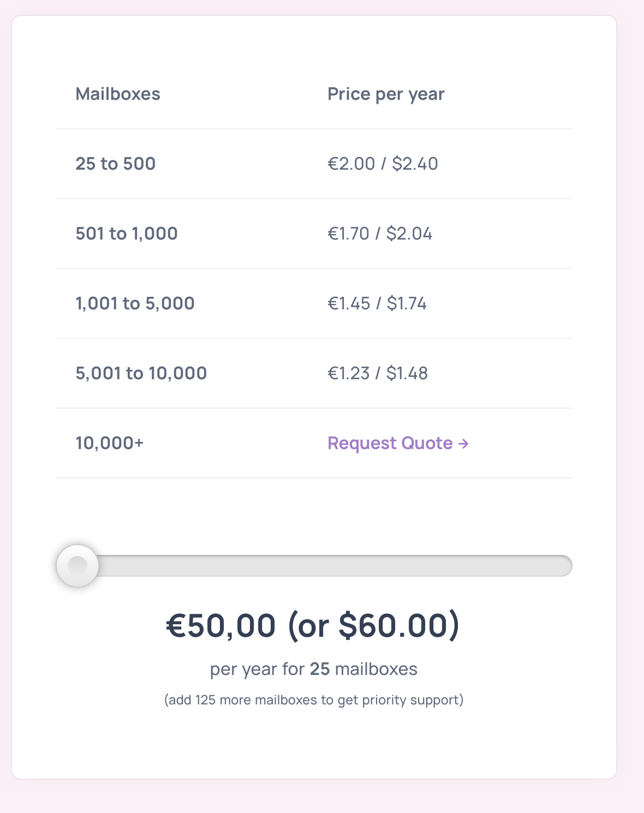Select the 25 to 500 tier label
The image size is (644, 813).
tap(116, 164)
